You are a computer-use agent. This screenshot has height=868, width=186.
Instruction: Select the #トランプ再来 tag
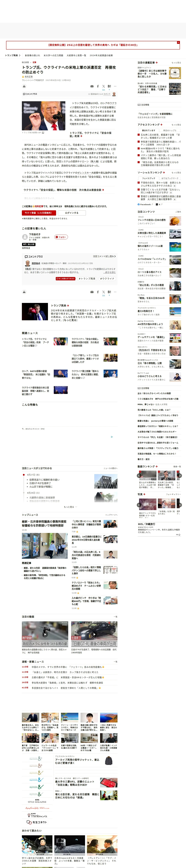pyautogui.click(x=87, y=279)
